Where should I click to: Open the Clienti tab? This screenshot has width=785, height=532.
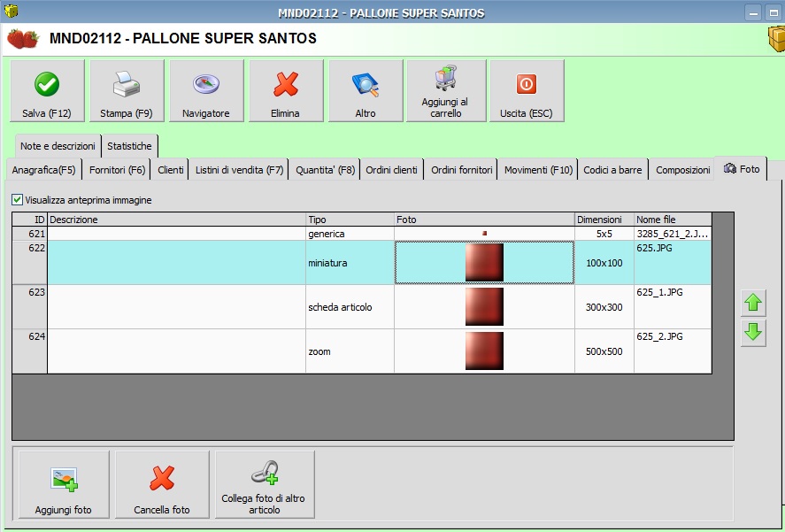click(x=170, y=170)
